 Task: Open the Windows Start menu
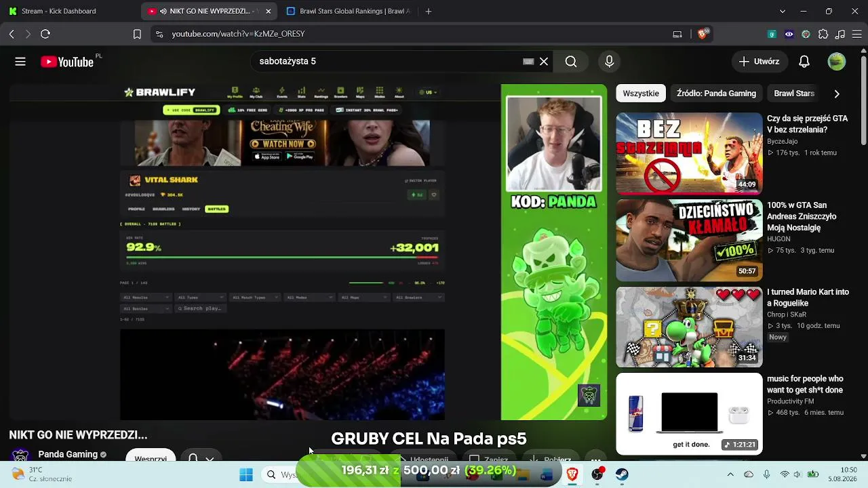pos(246,475)
